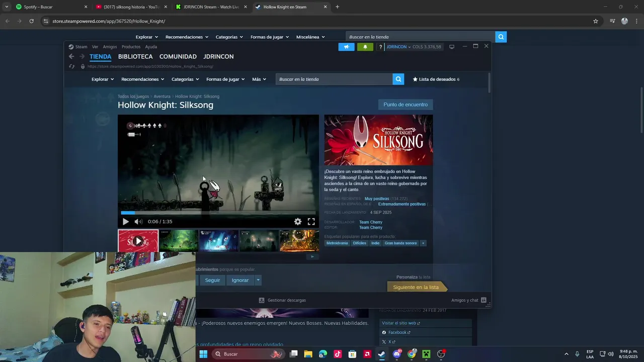The image size is (644, 362).
Task: Open the Ayuda menu
Action: click(x=151, y=47)
